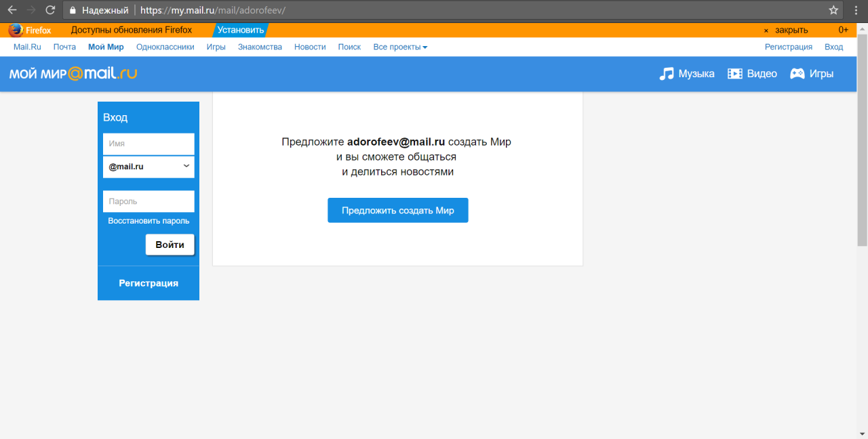Image resolution: width=868 pixels, height=439 pixels.
Task: Reload the page with refresh icon
Action: tap(50, 10)
